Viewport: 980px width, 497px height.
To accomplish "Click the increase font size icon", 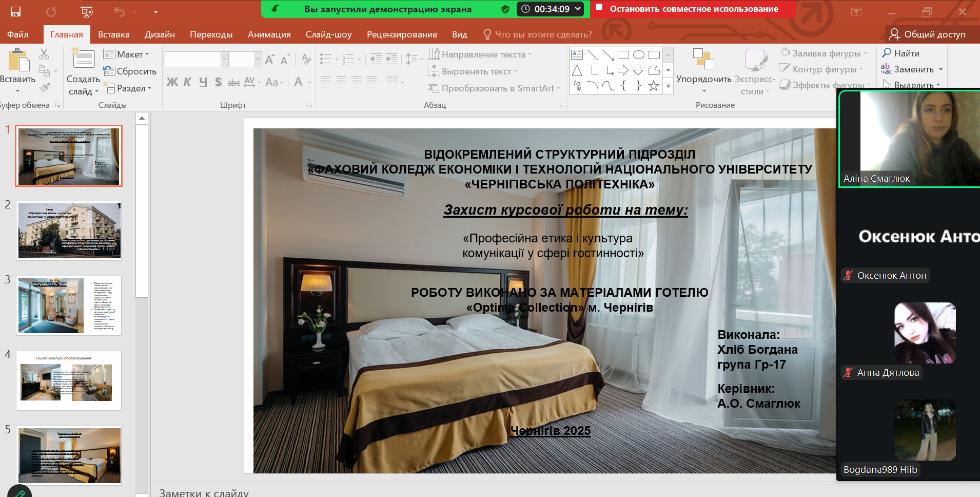I will (x=269, y=60).
